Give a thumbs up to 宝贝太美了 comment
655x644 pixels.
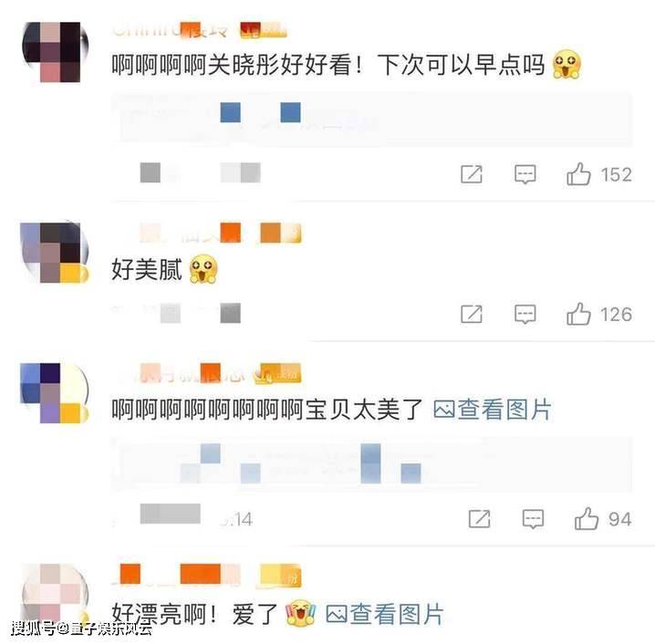pyautogui.click(x=587, y=519)
